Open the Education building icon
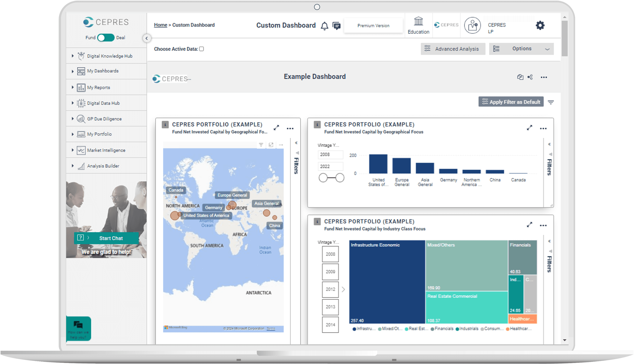Image resolution: width=634 pixels, height=364 pixels. tap(418, 21)
